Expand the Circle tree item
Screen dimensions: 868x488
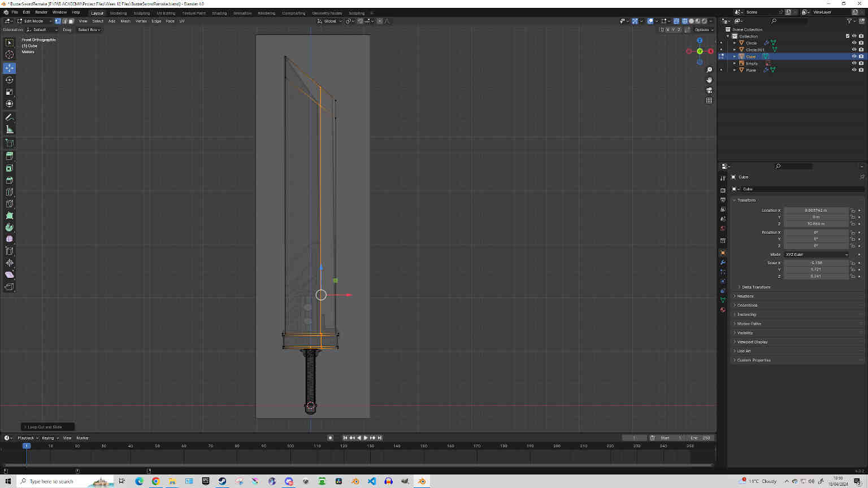[x=735, y=43]
